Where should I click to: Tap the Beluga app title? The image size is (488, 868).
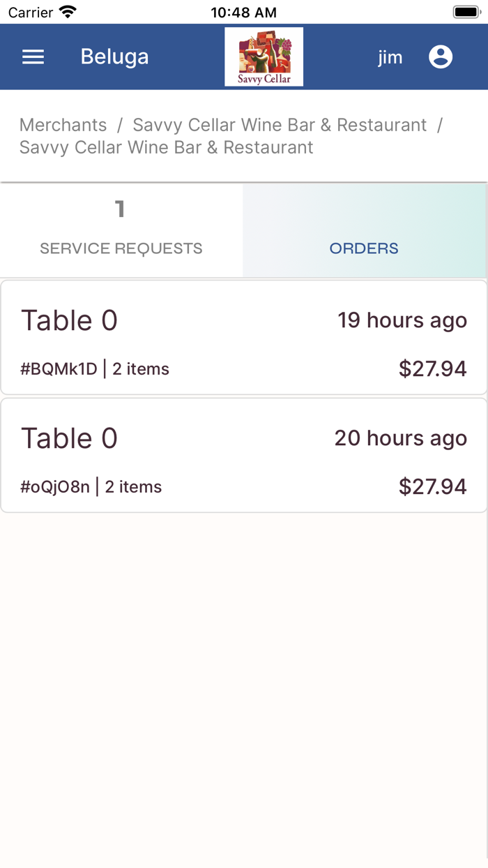click(x=114, y=57)
